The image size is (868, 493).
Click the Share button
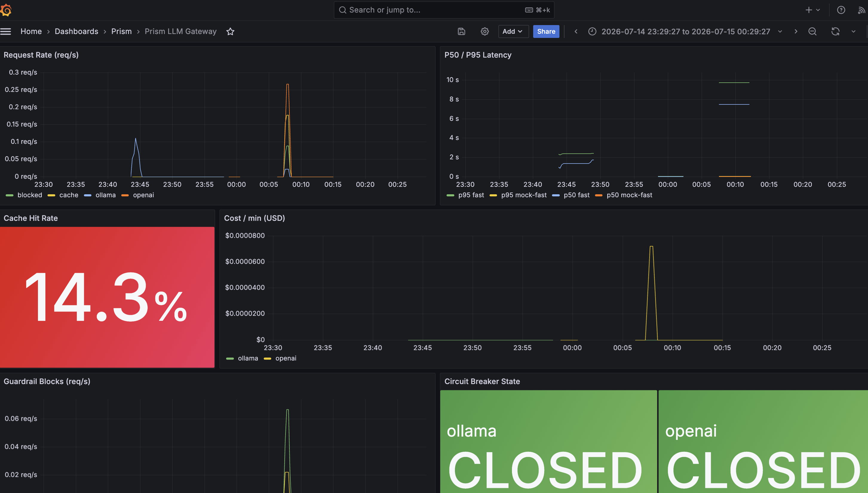pos(546,32)
